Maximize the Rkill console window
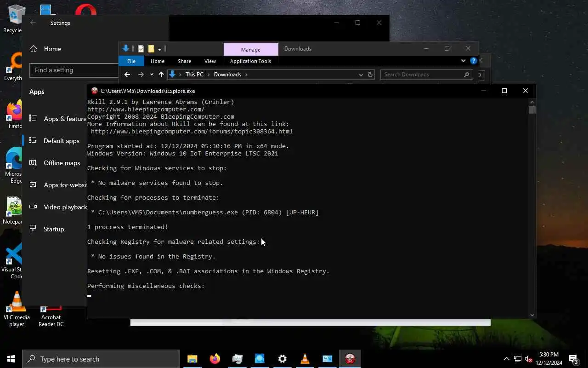 coord(504,91)
